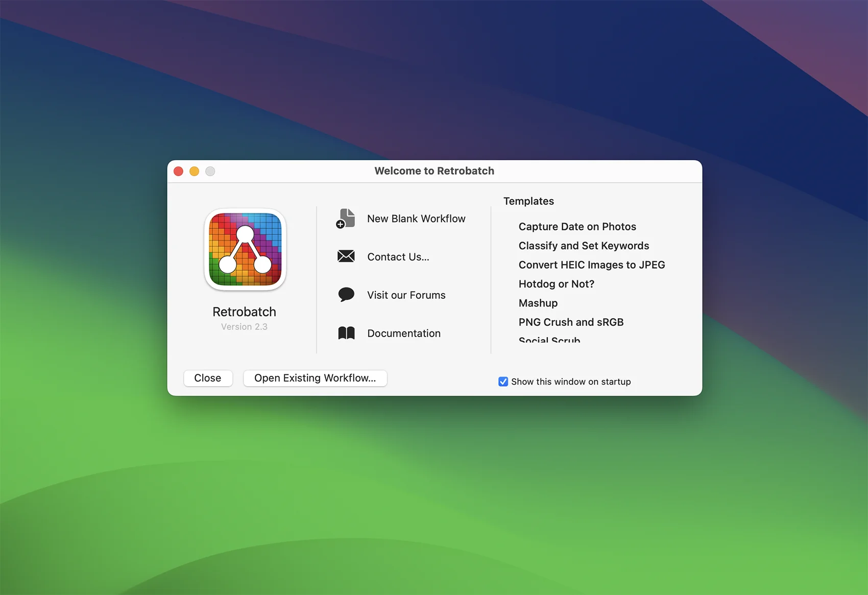868x595 pixels.
Task: Choose Capture Date on Photos template
Action: 577,227
